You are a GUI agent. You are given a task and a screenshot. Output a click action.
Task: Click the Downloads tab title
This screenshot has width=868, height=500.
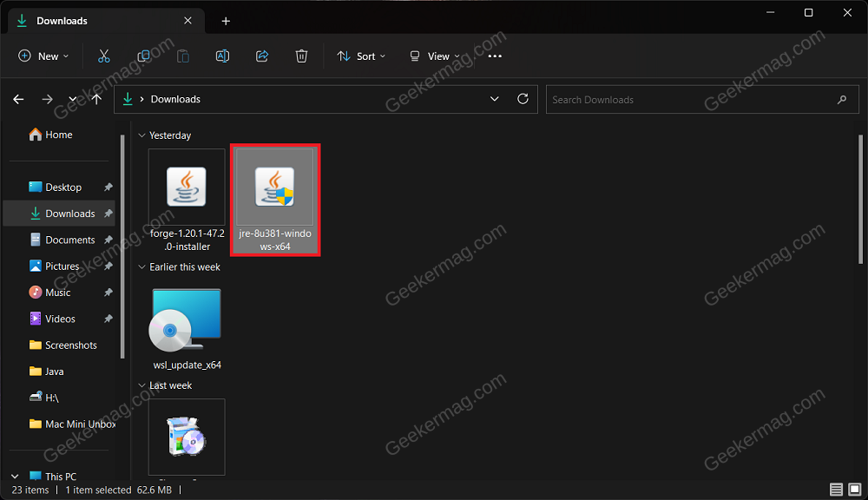(62, 21)
